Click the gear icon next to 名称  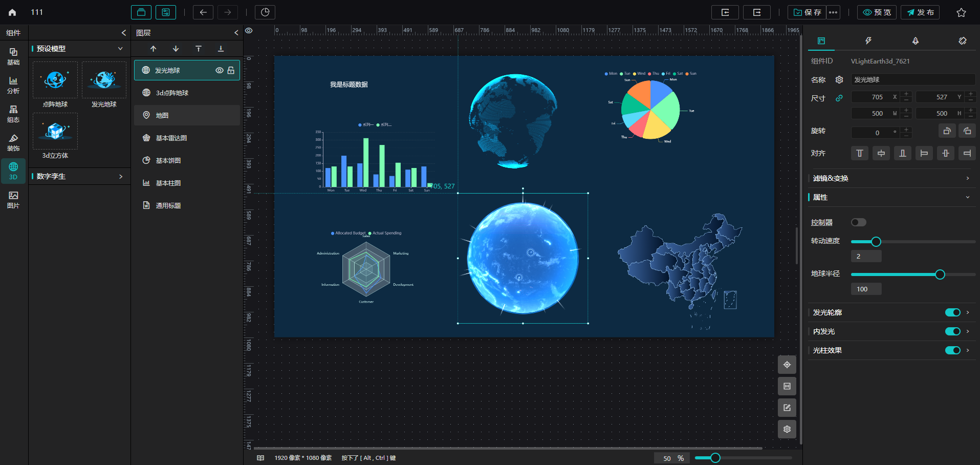point(839,79)
